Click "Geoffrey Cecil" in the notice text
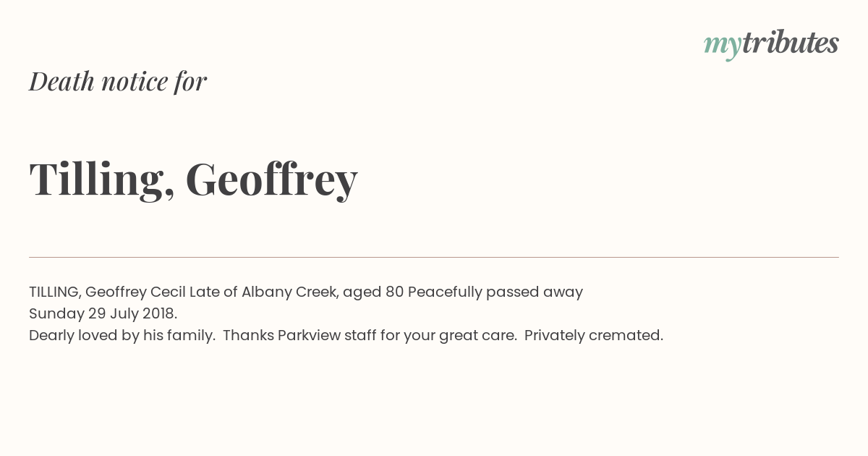 coord(135,292)
